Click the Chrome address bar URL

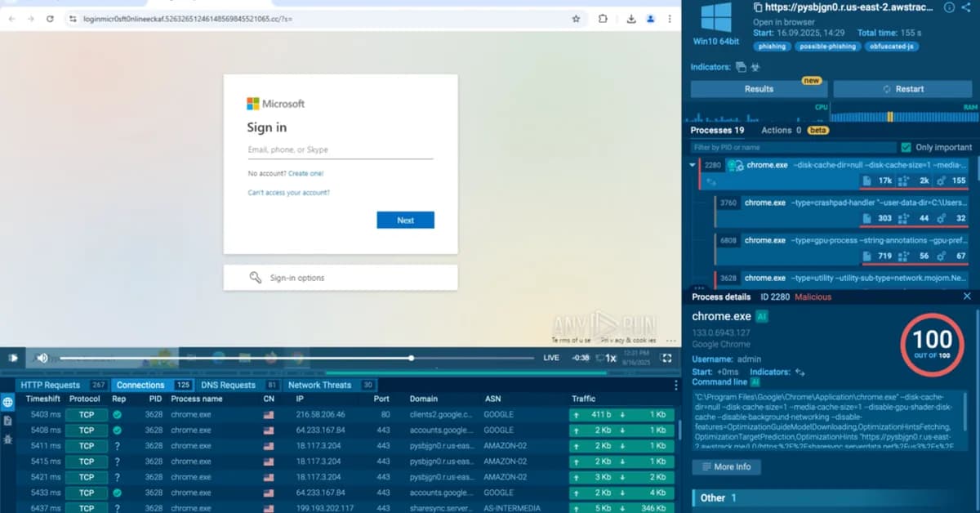tap(188, 19)
